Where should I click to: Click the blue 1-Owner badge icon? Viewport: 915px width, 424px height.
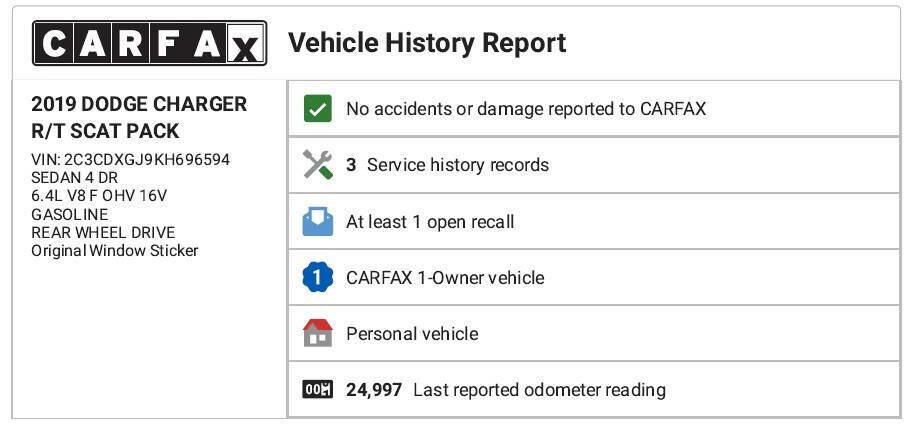[317, 277]
